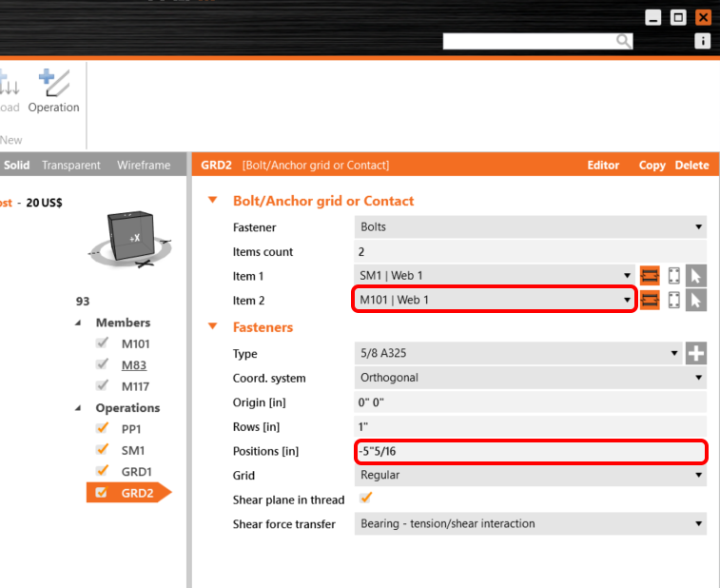
Task: Click the Delete button
Action: click(691, 165)
